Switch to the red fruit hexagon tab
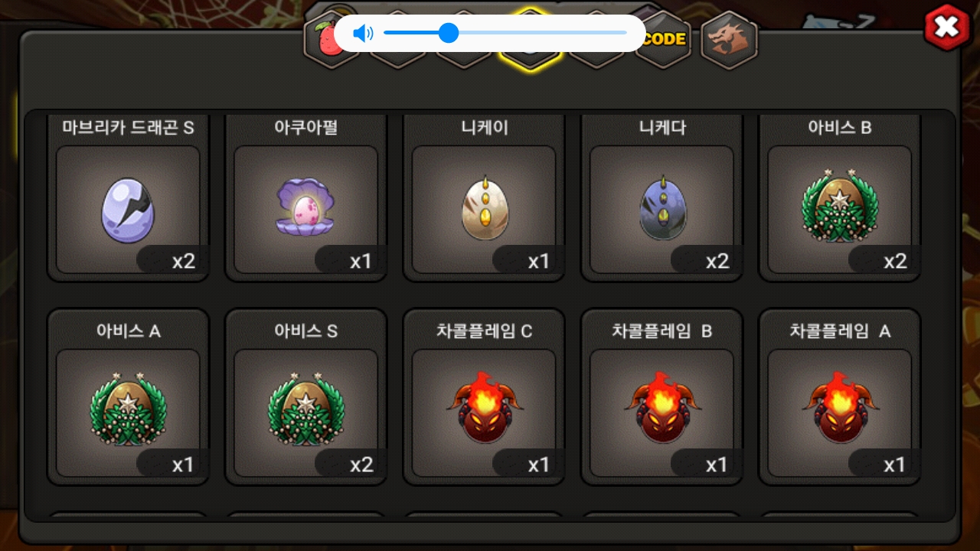The image size is (980, 551). point(328,40)
